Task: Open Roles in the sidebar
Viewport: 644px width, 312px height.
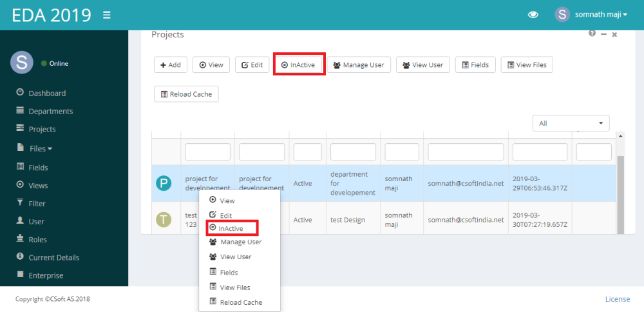Action: click(x=31, y=240)
